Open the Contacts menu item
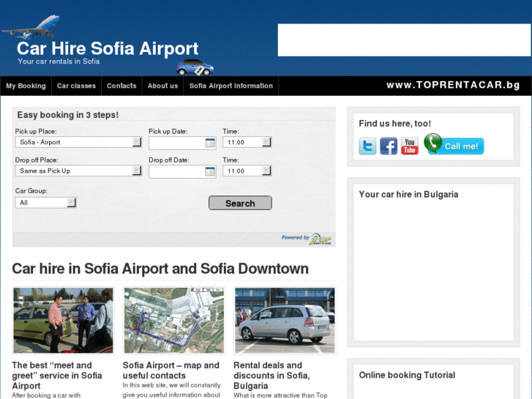Image resolution: width=532 pixels, height=399 pixels. pos(121,86)
